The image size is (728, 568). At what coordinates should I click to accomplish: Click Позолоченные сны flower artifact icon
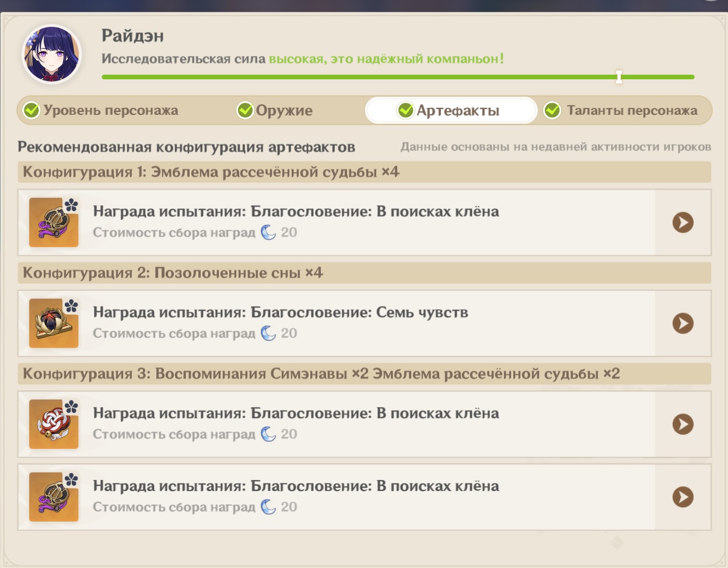(54, 323)
